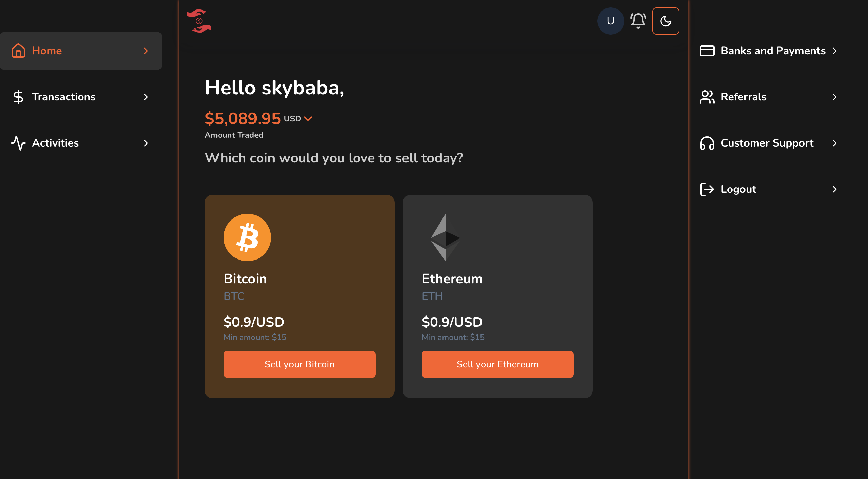Click the user avatar labeled U
Image resolution: width=868 pixels, height=479 pixels.
click(610, 21)
